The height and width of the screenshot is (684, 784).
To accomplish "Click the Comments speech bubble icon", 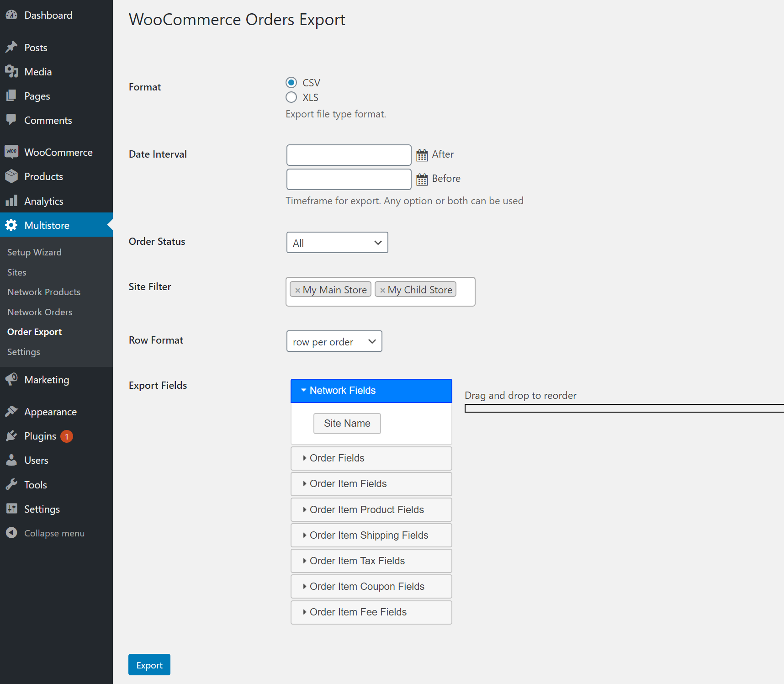I will [11, 120].
